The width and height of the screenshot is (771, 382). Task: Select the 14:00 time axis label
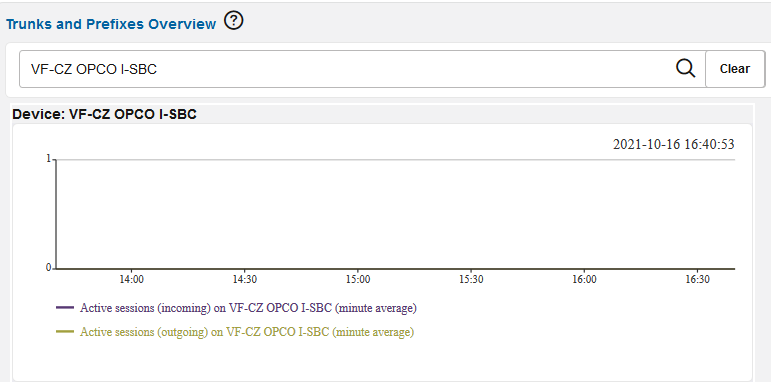click(x=131, y=280)
